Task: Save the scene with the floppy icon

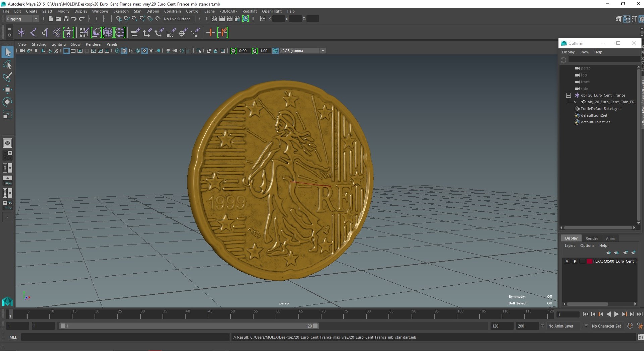Action: click(66, 19)
